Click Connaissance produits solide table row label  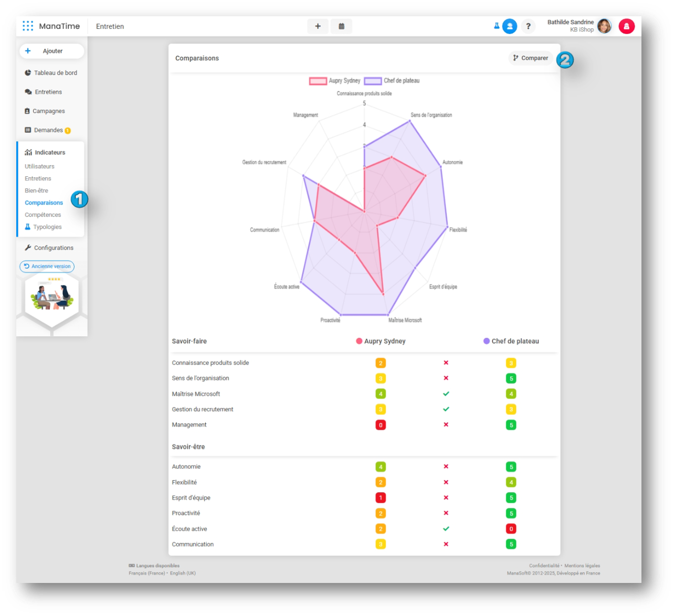[x=210, y=363]
